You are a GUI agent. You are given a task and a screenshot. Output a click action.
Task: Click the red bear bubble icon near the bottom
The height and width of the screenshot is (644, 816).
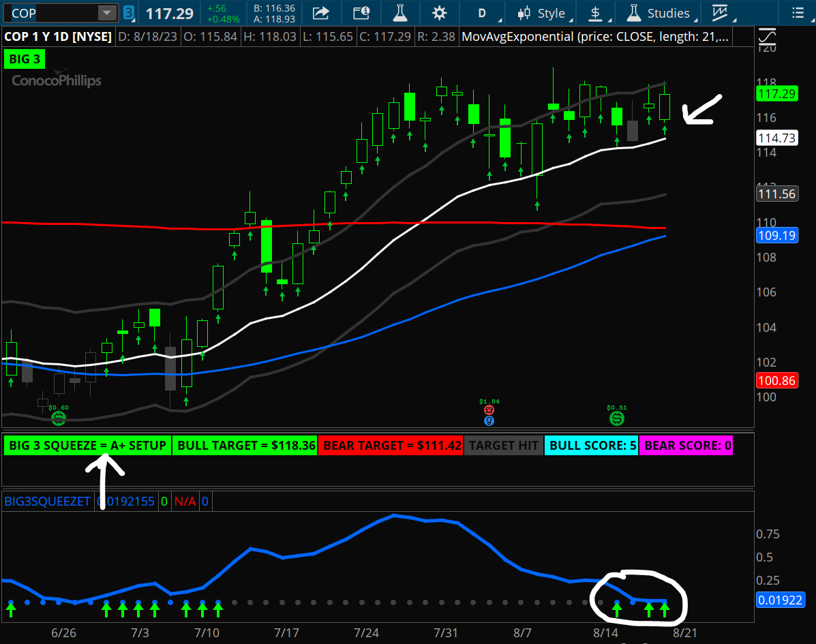pos(489,410)
